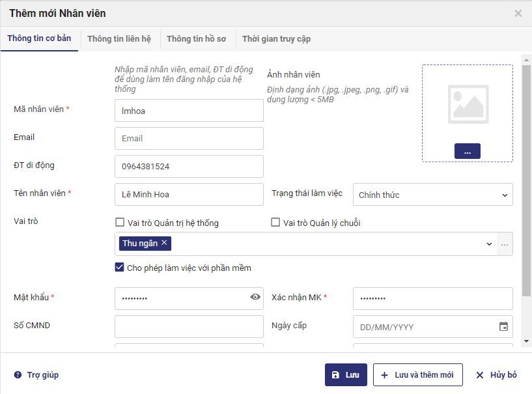Expand the role list dropdown arrow
532x394 pixels.
[489, 244]
